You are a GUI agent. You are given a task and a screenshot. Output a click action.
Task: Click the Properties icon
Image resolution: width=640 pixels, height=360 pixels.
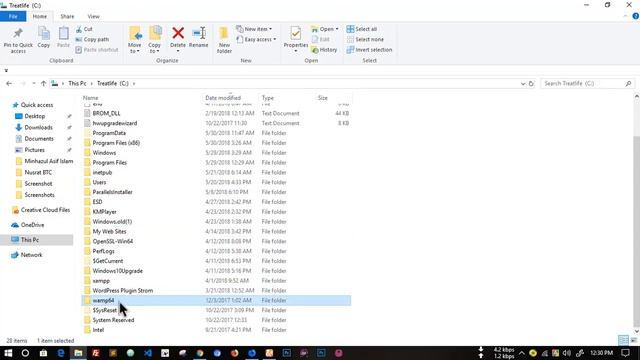pos(296,33)
